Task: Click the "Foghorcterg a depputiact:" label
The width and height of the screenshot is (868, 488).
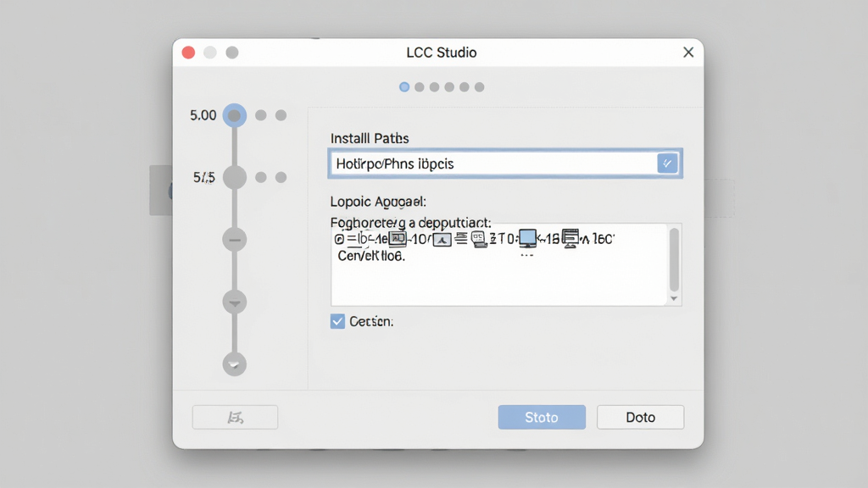Action: 411,223
